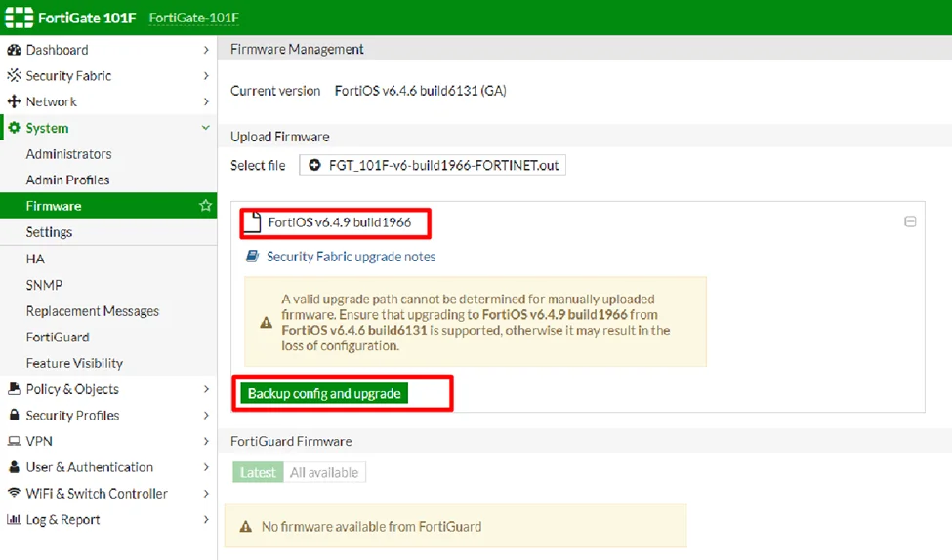Screen dimensions: 952x560
Task: Expand the Log & Report chevron
Action: tap(206, 519)
